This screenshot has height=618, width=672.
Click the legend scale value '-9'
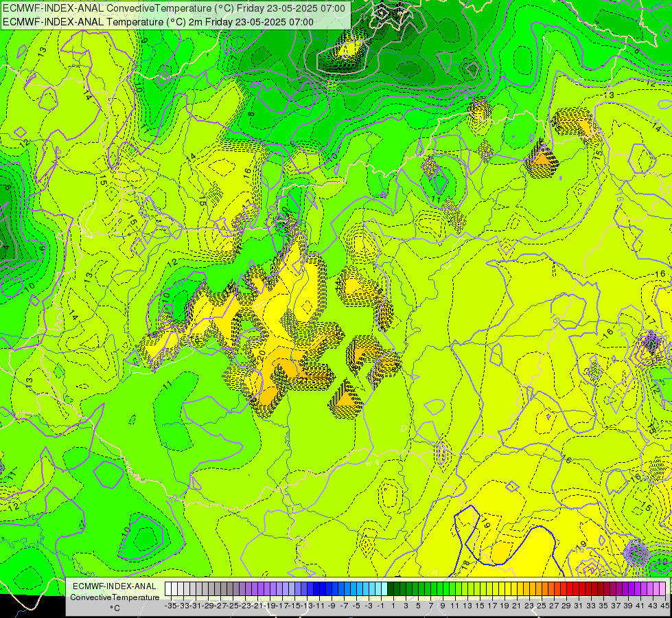[x=332, y=606]
